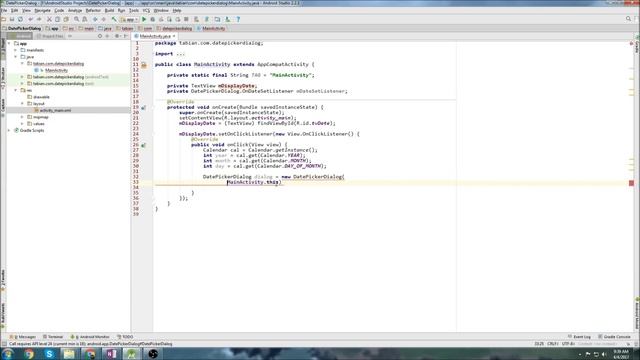Click the Debug app bug icon
Screen dimensions: 640x360
pos(152,19)
